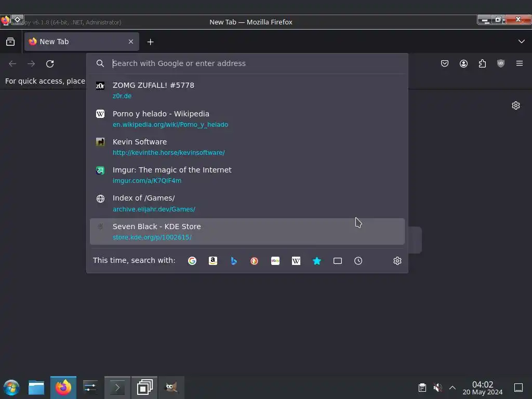Open Imgur: The magic of the Internet
Viewport: 532px width, 399px height.
pyautogui.click(x=247, y=175)
